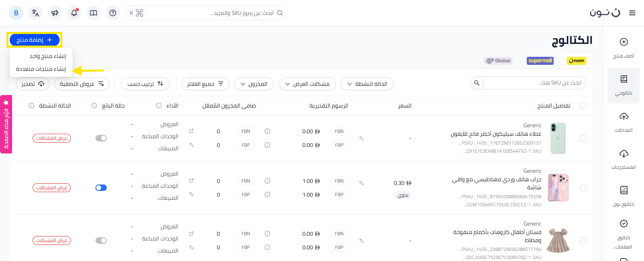Open المدخلات uploads in the sidebar
This screenshot has width=644, height=261.
[623, 122]
